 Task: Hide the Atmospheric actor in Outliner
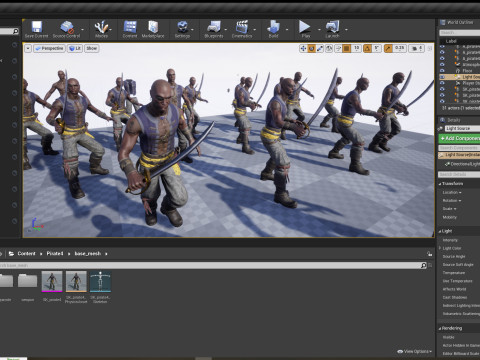[x=442, y=65]
